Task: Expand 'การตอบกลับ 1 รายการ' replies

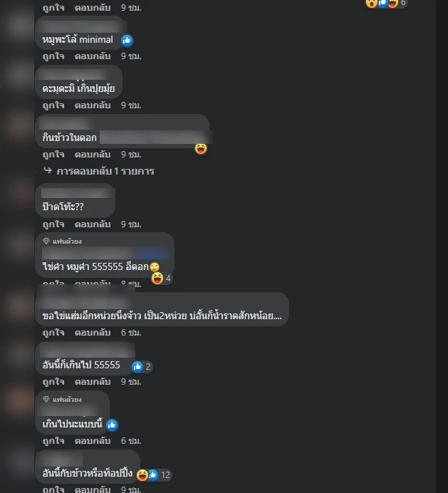Action: pos(105,171)
